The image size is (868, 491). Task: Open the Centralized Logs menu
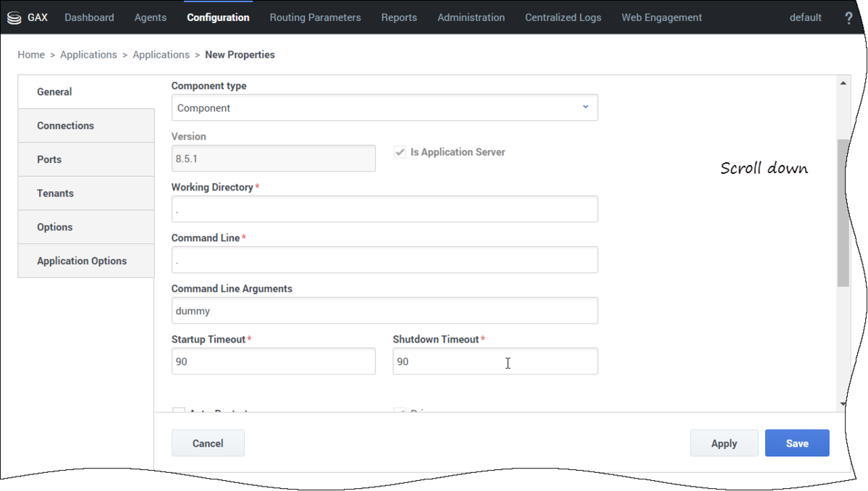click(x=563, y=17)
